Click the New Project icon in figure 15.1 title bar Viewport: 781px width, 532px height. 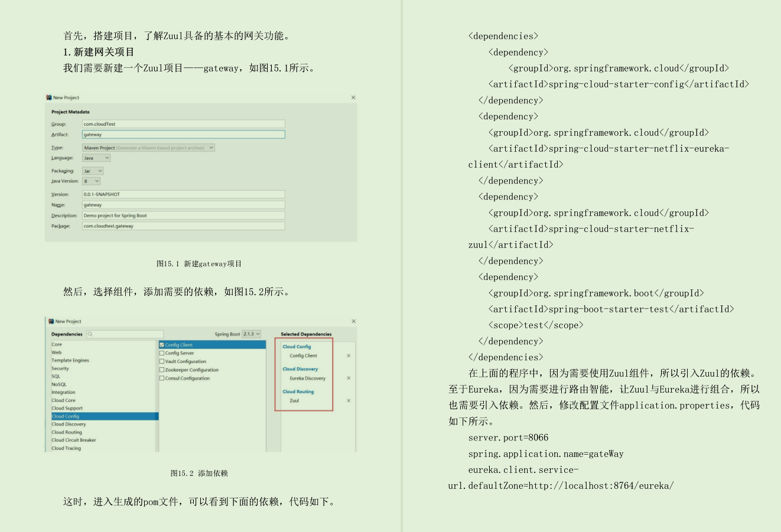tap(49, 97)
